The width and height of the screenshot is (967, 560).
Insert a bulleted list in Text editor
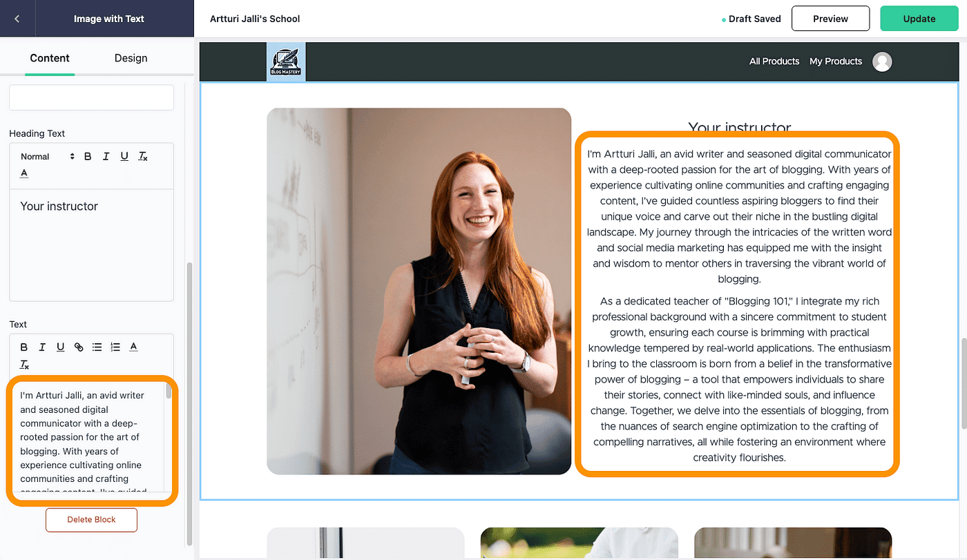[97, 347]
